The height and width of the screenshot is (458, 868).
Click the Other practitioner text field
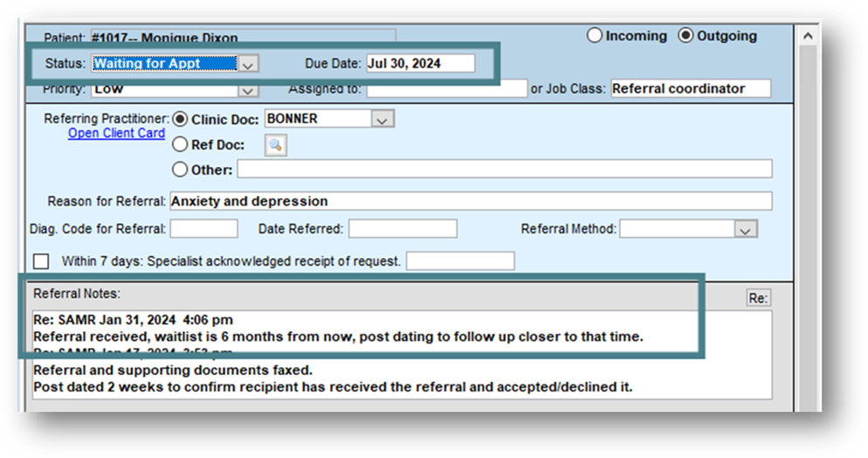tap(505, 169)
